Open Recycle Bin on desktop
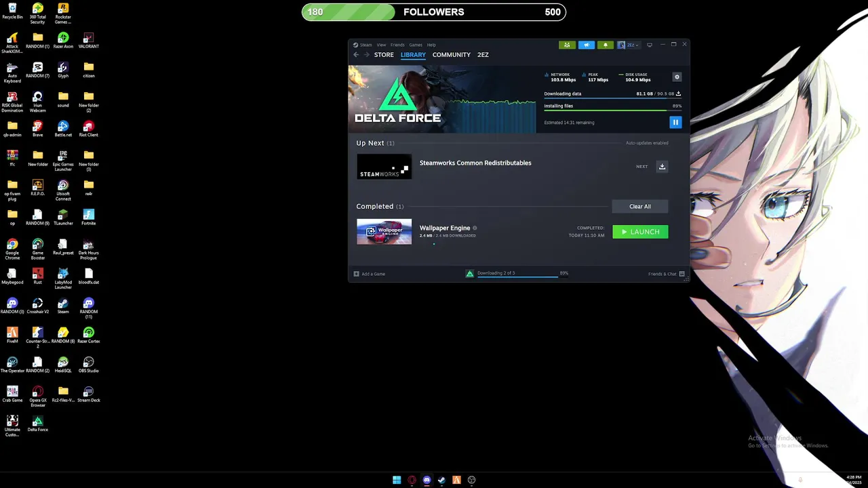 (x=12, y=11)
